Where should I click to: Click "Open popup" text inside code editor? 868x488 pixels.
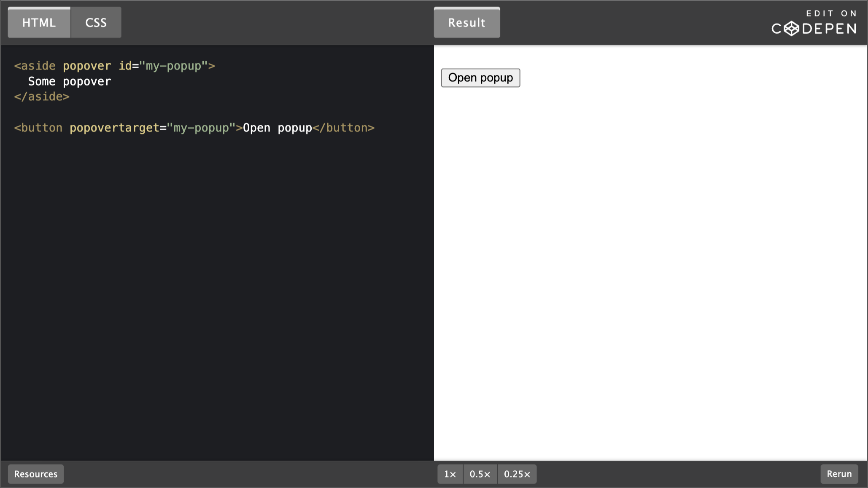point(278,128)
